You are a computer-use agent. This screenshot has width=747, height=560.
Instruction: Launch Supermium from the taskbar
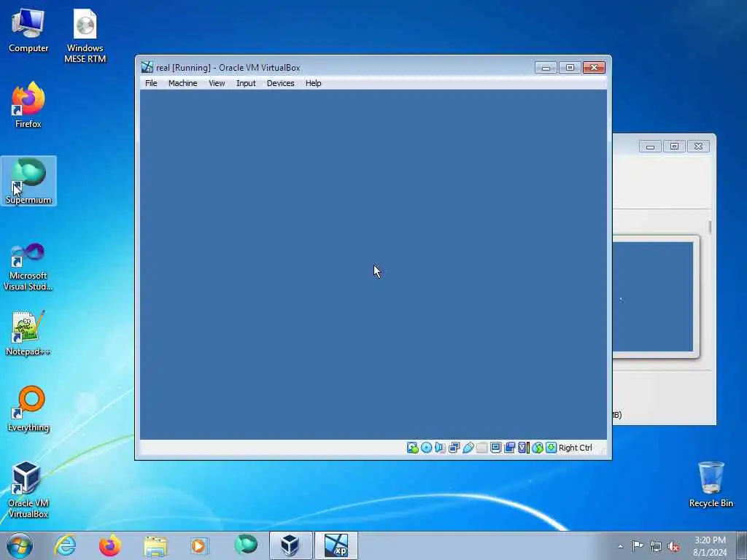(x=245, y=545)
